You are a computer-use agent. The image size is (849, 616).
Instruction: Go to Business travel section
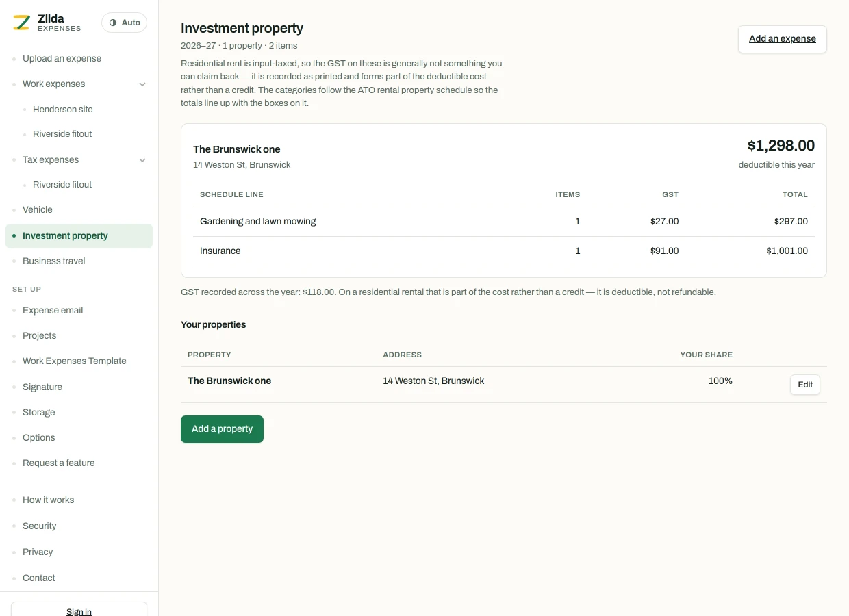click(x=53, y=261)
